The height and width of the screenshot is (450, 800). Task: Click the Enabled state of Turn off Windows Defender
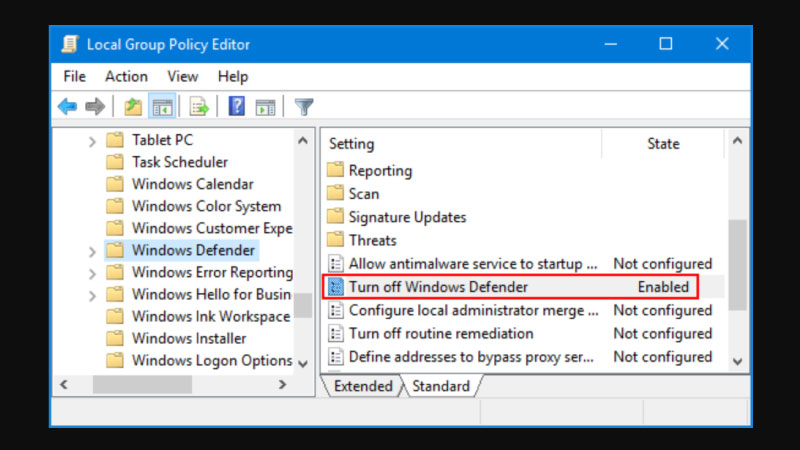(663, 287)
